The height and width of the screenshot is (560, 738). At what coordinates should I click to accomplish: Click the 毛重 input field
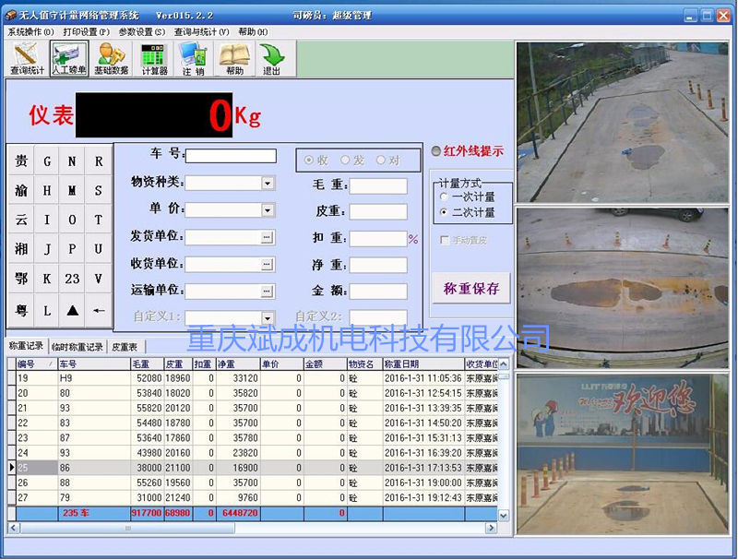pos(378,185)
